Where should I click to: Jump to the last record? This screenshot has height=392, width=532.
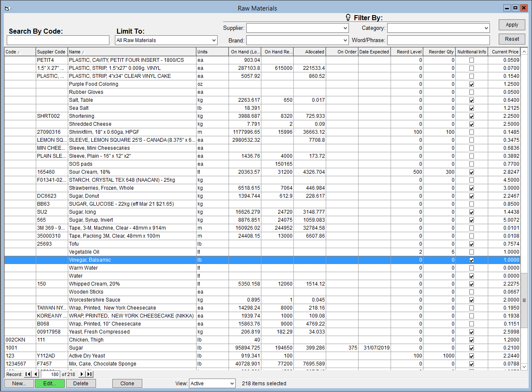[90, 374]
